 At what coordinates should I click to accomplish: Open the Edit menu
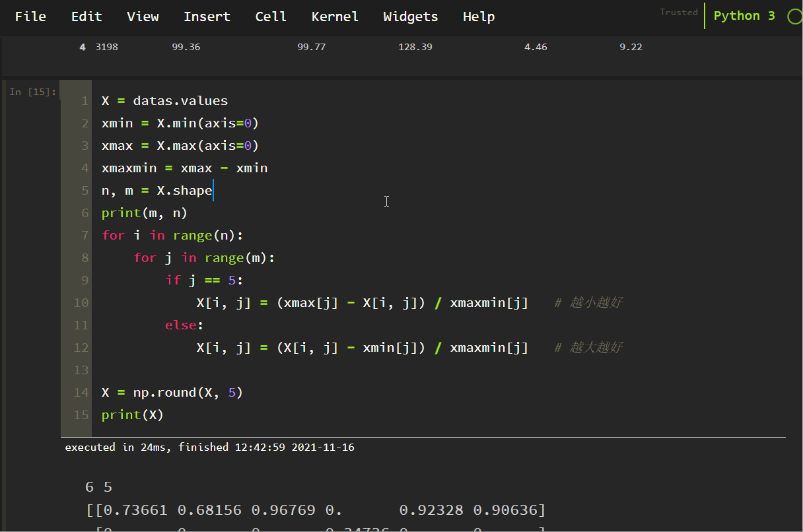(x=87, y=17)
